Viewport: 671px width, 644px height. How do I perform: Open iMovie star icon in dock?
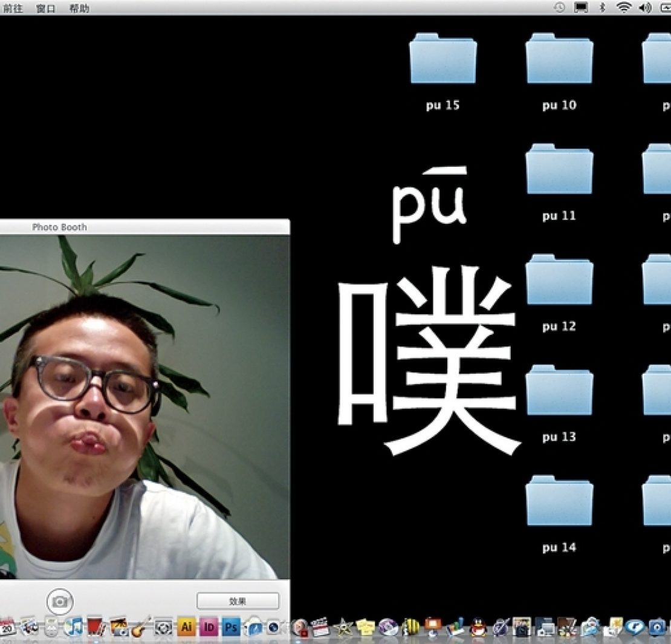344,627
